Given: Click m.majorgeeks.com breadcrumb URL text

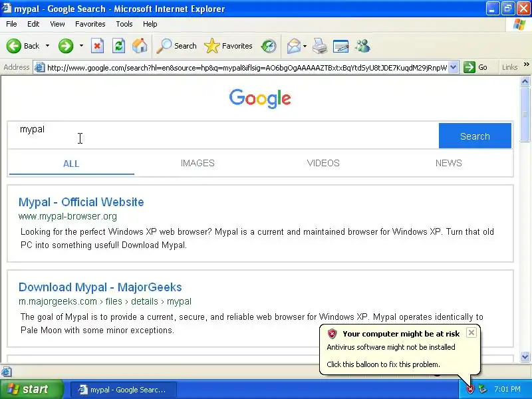Looking at the screenshot, I should [x=105, y=302].
